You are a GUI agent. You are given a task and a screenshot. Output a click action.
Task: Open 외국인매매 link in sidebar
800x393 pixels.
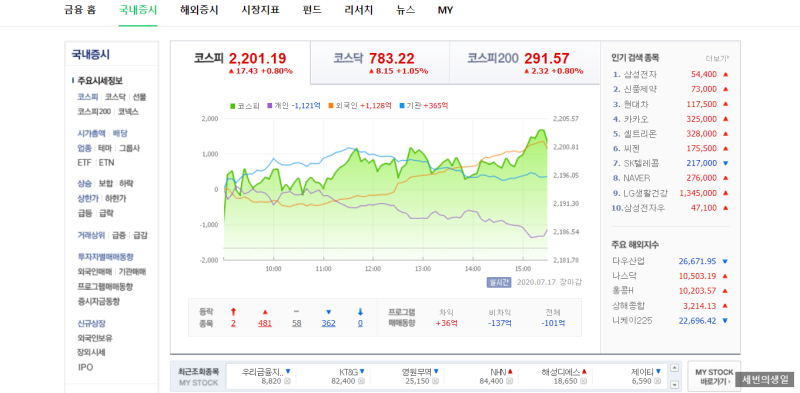coord(94,272)
